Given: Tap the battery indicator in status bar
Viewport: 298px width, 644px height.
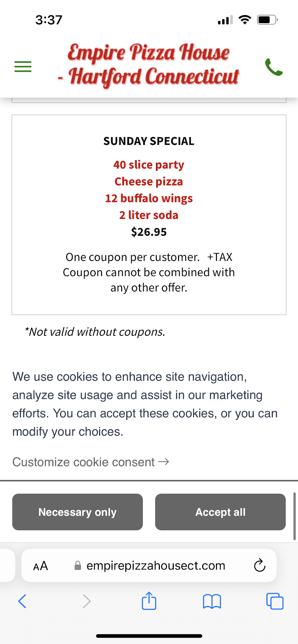Looking at the screenshot, I should [267, 20].
